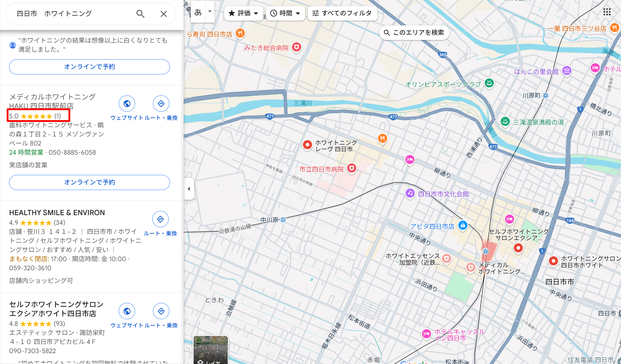
Task: Click the 実店舗の営業 text
Action: [x=28, y=165]
